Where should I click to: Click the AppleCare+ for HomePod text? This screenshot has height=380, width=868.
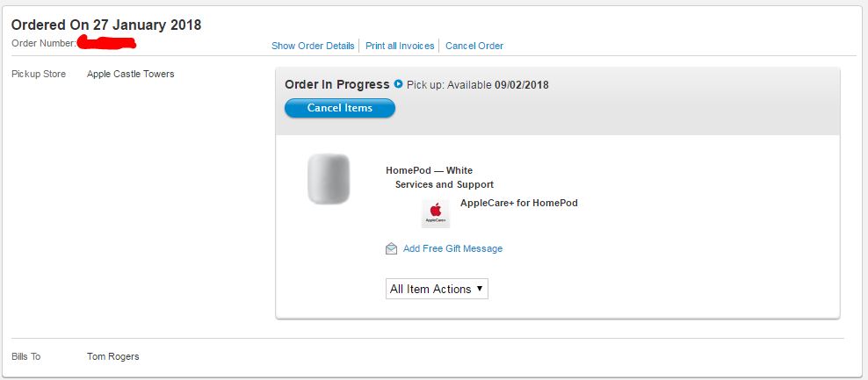(518, 203)
